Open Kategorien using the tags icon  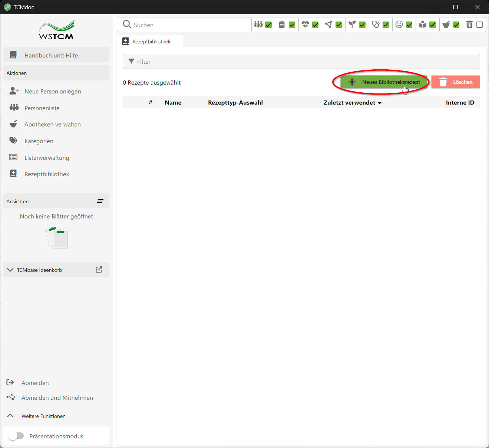pyautogui.click(x=13, y=141)
